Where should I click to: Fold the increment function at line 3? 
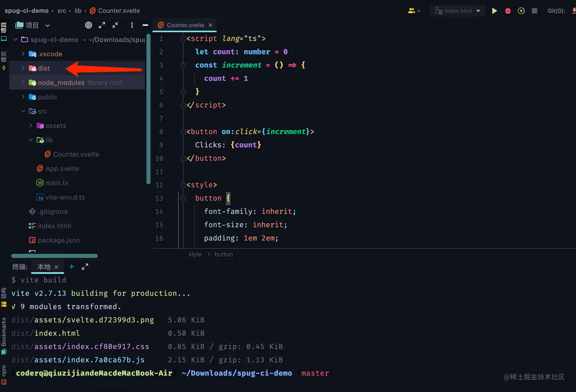pos(183,65)
